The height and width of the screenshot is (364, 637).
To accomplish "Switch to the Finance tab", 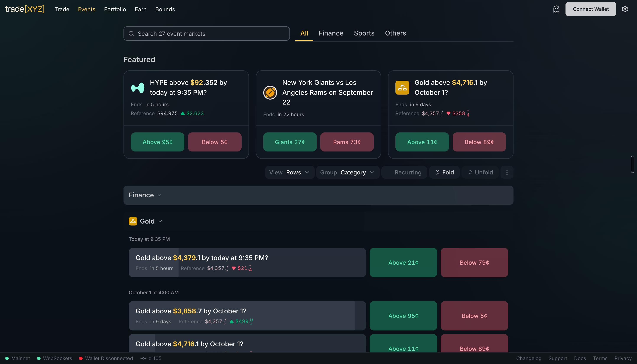I will tap(331, 33).
